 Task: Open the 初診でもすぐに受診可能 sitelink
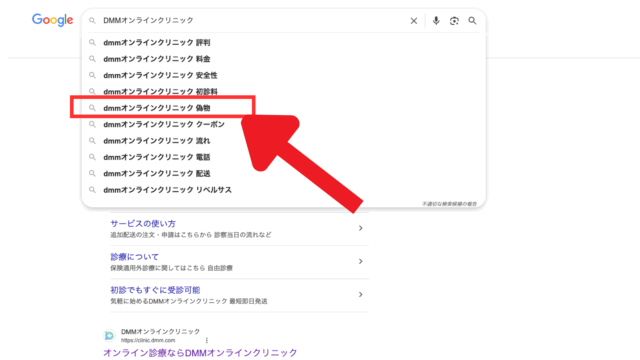[155, 290]
